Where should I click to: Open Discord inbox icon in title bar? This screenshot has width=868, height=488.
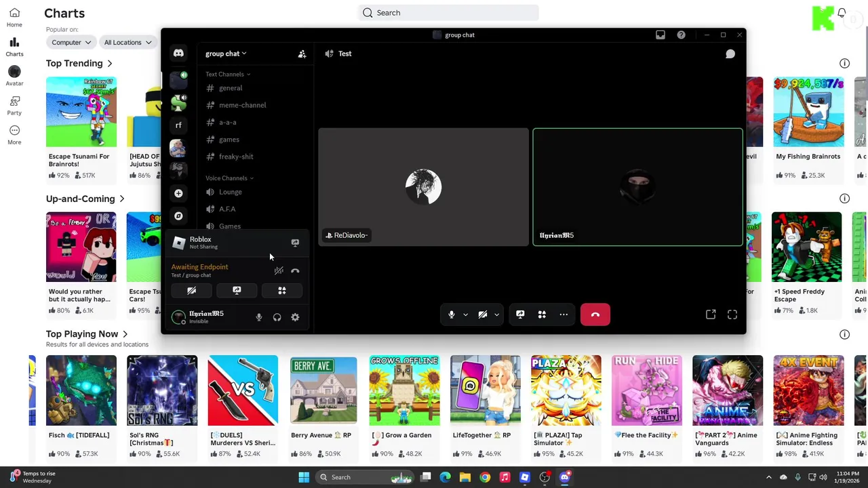click(x=660, y=35)
